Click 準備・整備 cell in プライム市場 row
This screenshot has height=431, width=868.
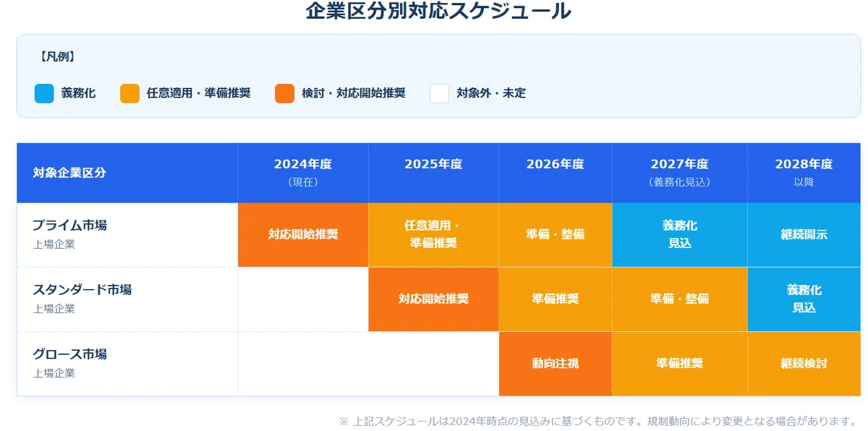(556, 235)
